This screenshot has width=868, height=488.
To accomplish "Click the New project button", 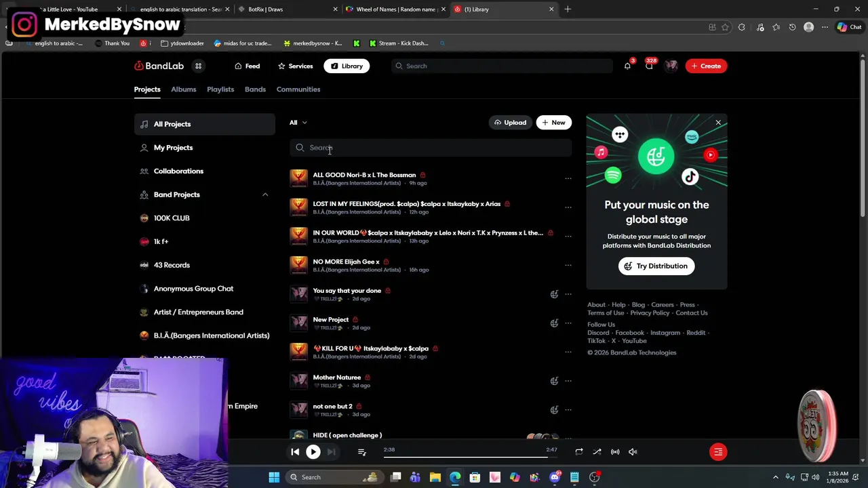I will 553,123.
